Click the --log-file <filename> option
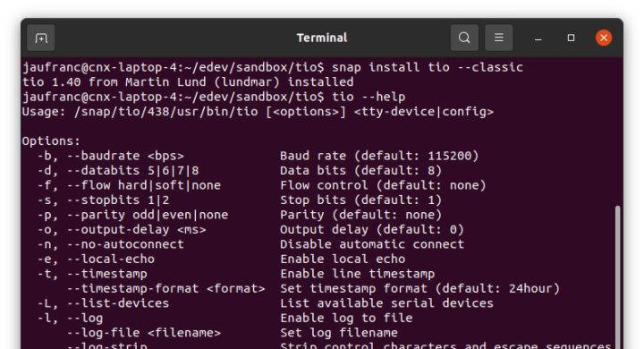This screenshot has width=644, height=349. click(x=144, y=333)
